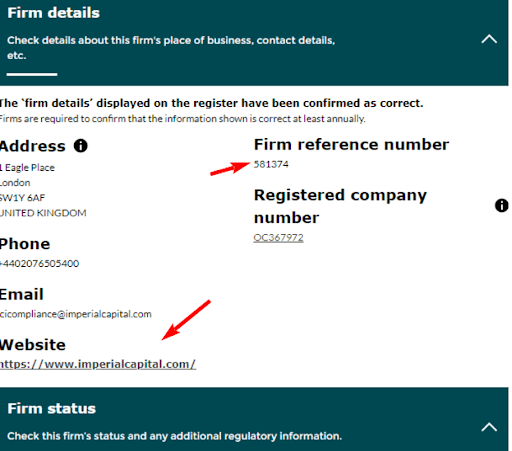
Task: Click the Phone heading
Action: coord(25,244)
